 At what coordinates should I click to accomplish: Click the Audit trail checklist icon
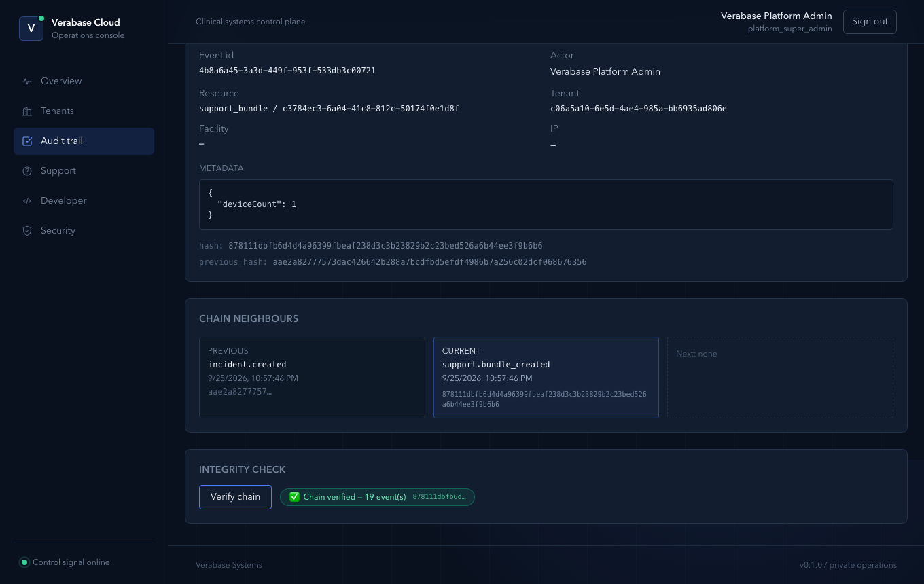coord(27,141)
